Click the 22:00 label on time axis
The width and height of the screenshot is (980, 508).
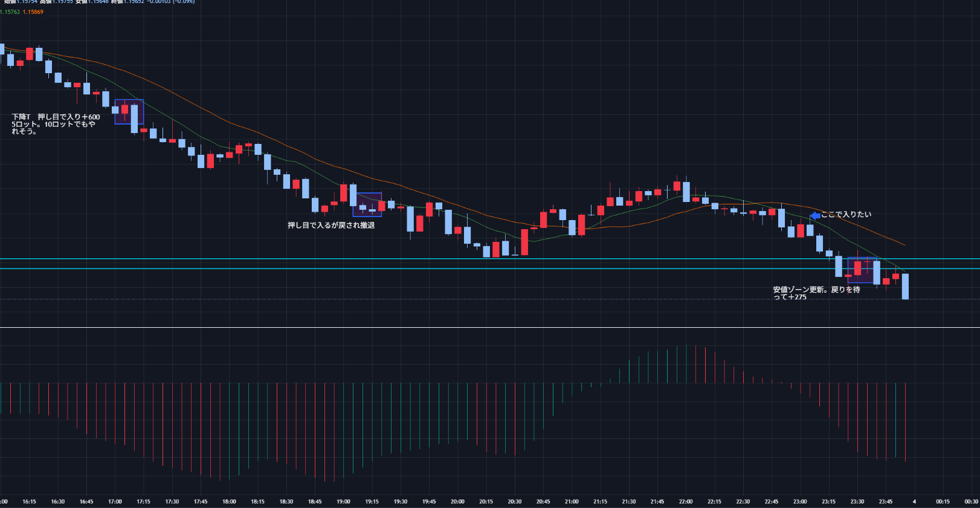(686, 501)
